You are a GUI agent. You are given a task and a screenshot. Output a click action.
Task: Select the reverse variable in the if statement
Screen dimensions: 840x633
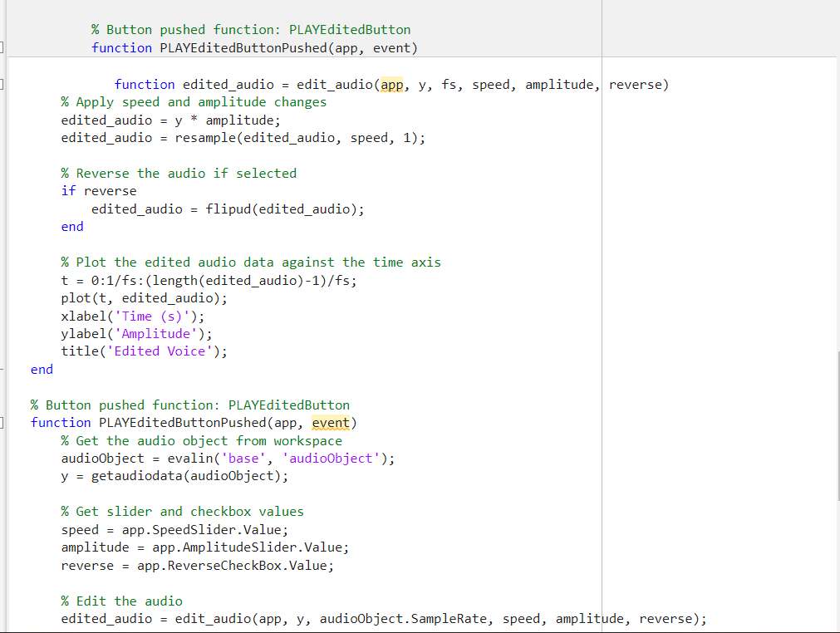pyautogui.click(x=110, y=190)
